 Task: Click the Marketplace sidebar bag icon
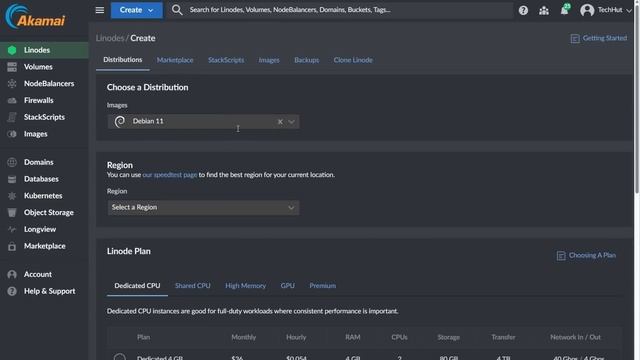coord(12,246)
